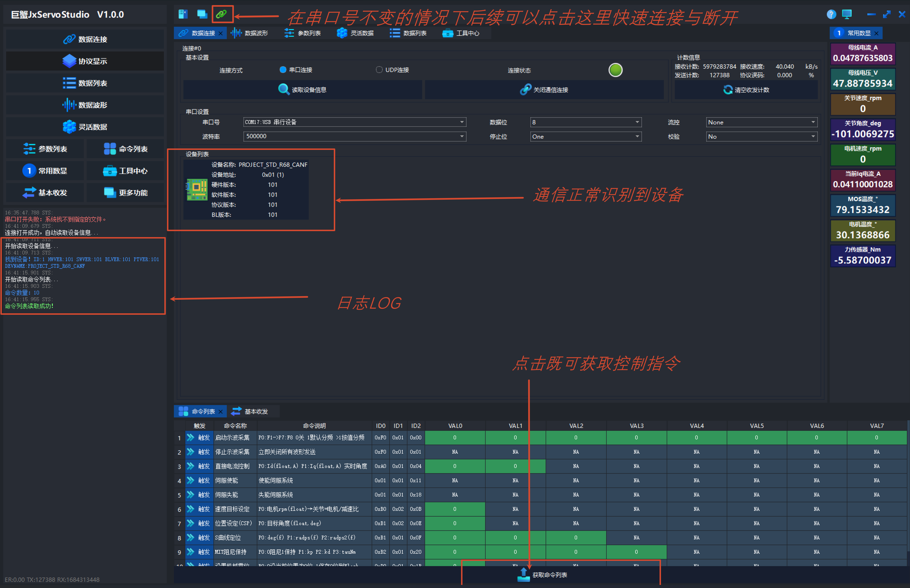The height and width of the screenshot is (588, 910).
Task: Trigger the 启动示波采集 command arrow
Action: [x=190, y=438]
